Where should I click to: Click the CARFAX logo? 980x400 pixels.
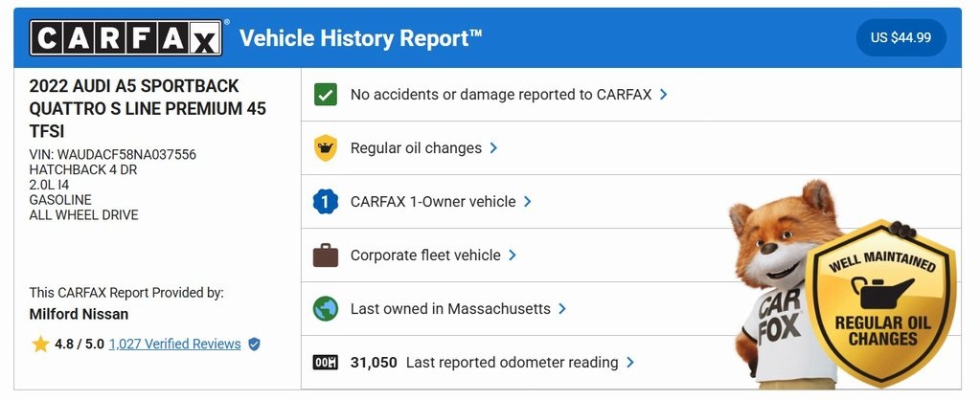(126, 38)
